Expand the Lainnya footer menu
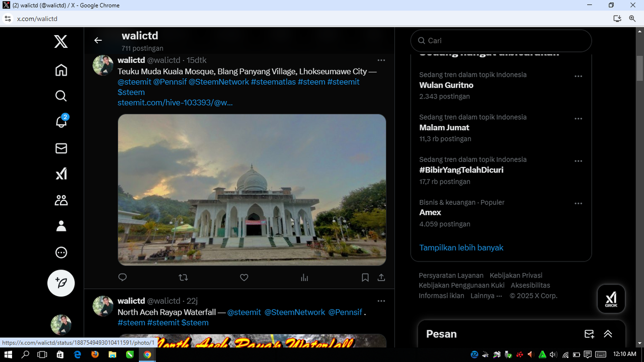The image size is (644, 362). click(487, 296)
